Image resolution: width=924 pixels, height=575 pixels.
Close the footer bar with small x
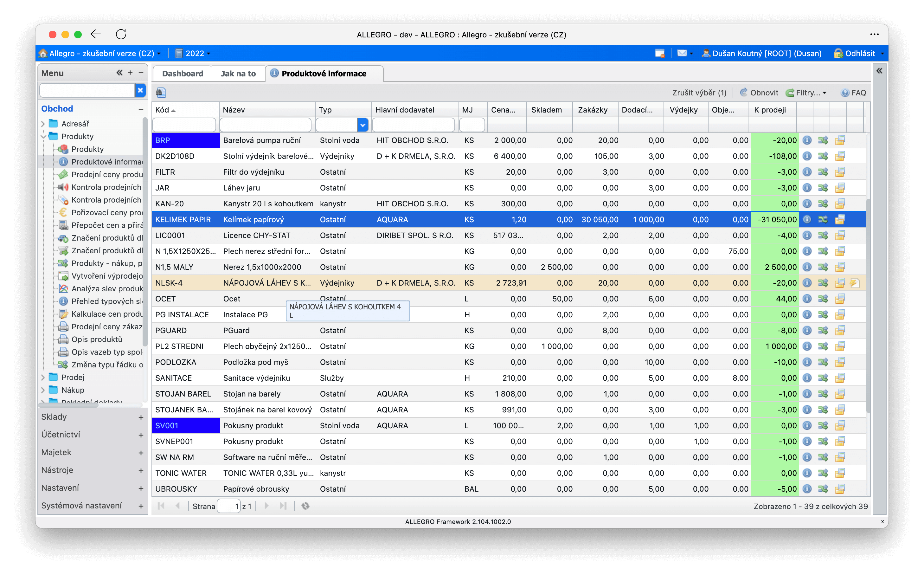pos(882,521)
